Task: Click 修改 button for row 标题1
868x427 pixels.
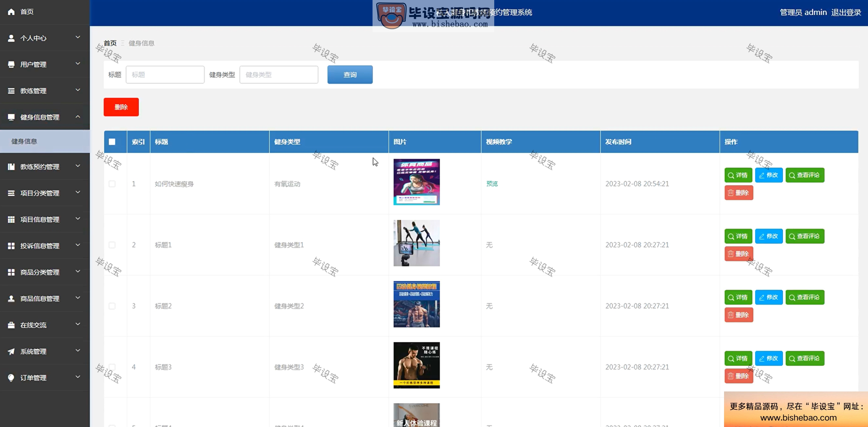Action: pos(769,236)
